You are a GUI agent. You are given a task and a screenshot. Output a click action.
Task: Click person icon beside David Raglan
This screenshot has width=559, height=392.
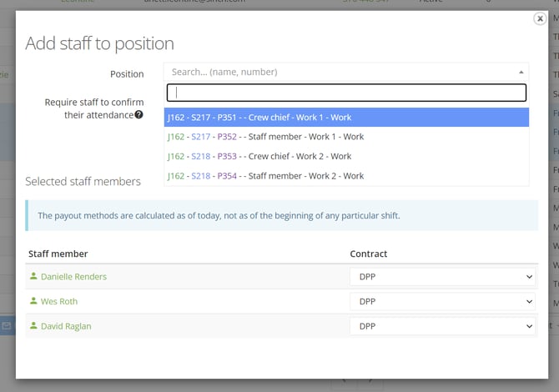33,326
